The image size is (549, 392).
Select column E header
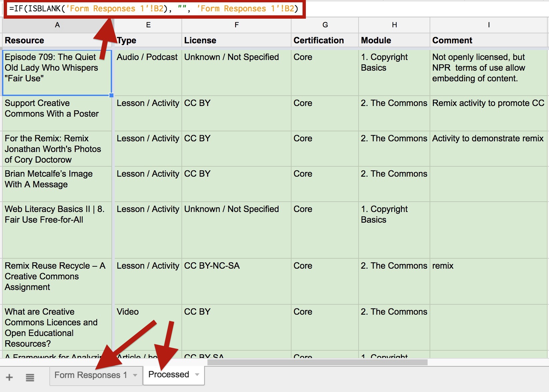tap(148, 25)
